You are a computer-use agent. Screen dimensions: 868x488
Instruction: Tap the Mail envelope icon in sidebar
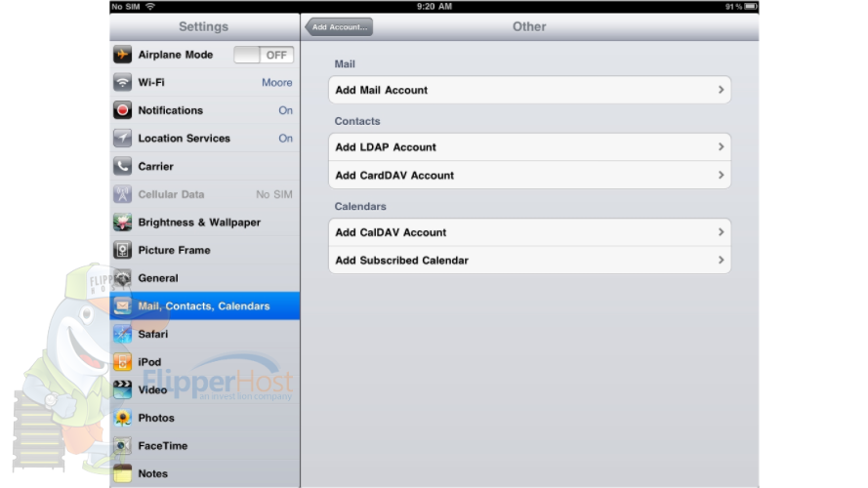click(122, 305)
